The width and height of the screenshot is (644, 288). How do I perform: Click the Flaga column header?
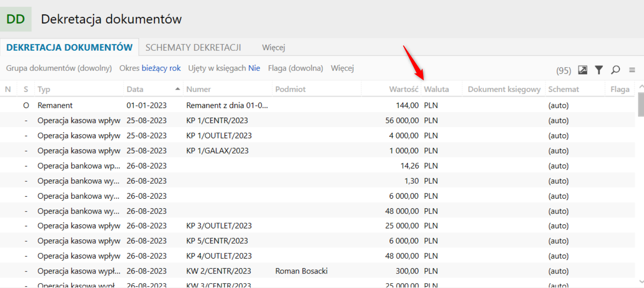pyautogui.click(x=620, y=89)
